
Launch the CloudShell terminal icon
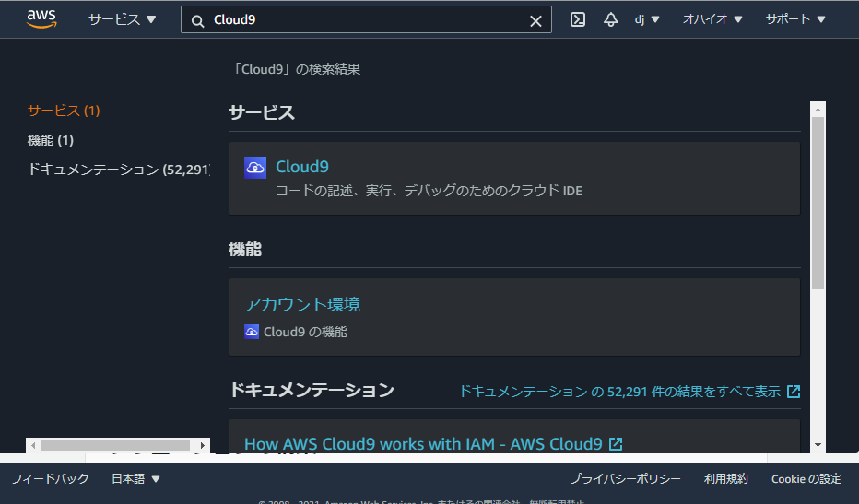[x=577, y=19]
